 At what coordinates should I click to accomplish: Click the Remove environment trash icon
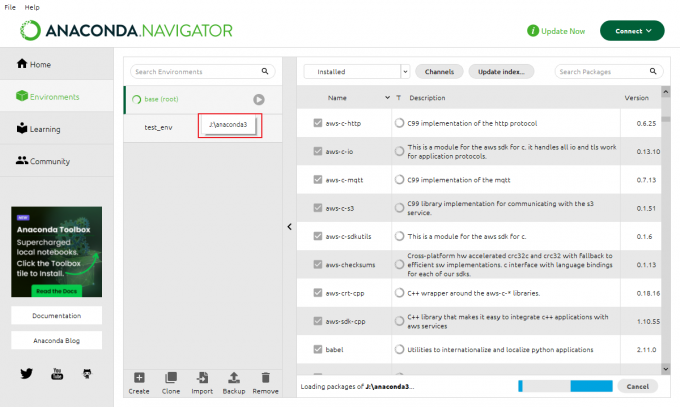coord(265,377)
